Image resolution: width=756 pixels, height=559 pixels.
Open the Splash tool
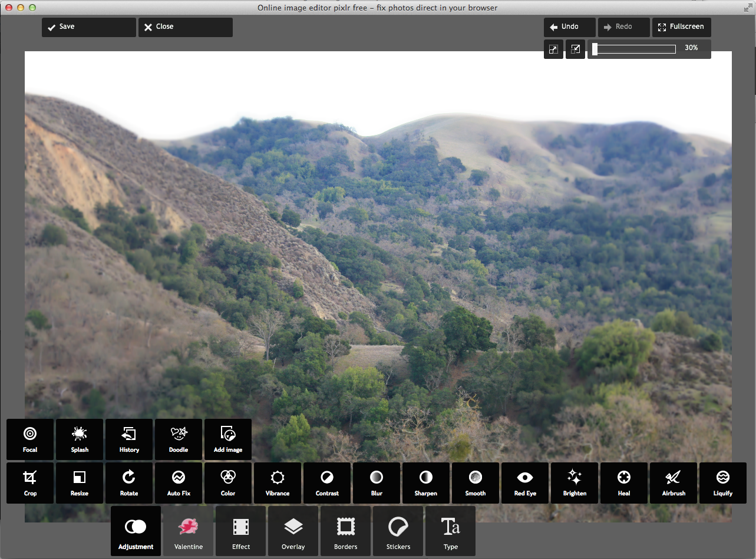tap(80, 439)
